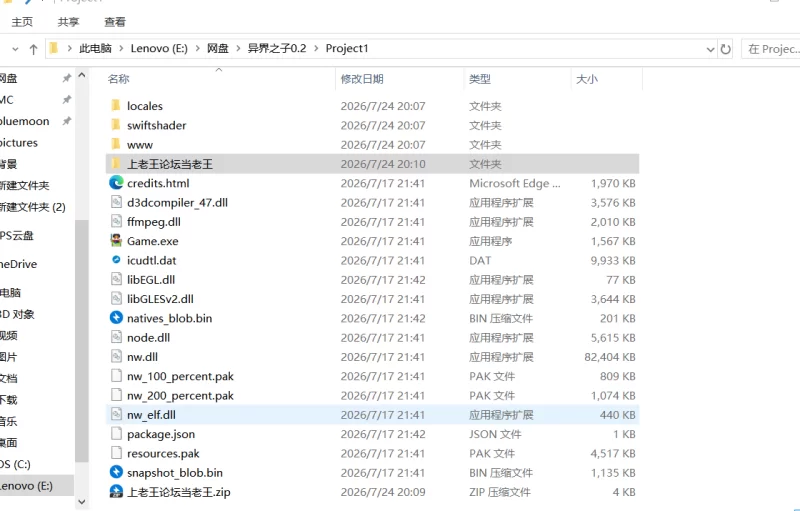The image size is (800, 511).
Task: Navigate to 网盘 breadcrumb
Action: 218,48
